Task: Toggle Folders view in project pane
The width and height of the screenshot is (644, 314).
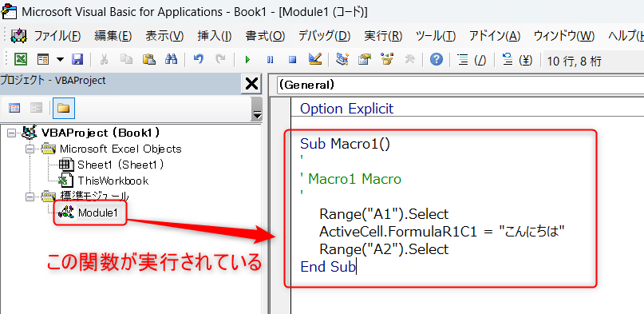Action: click(63, 108)
